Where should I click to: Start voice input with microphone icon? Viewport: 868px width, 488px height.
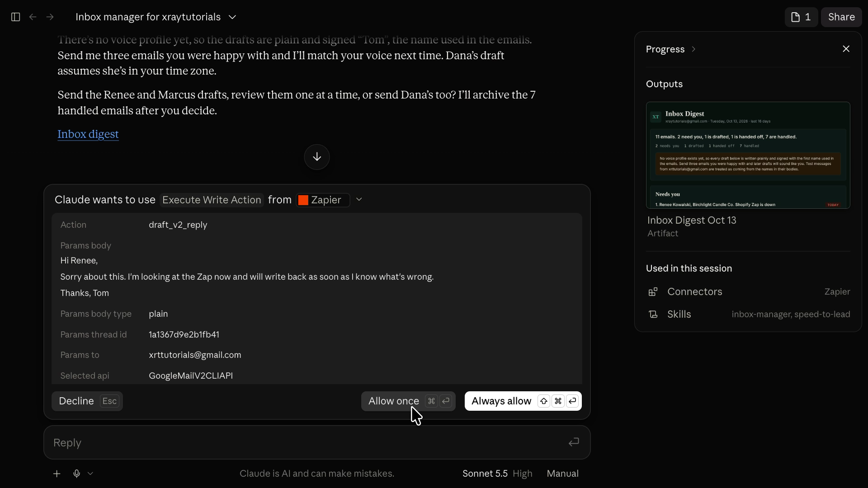point(76,474)
